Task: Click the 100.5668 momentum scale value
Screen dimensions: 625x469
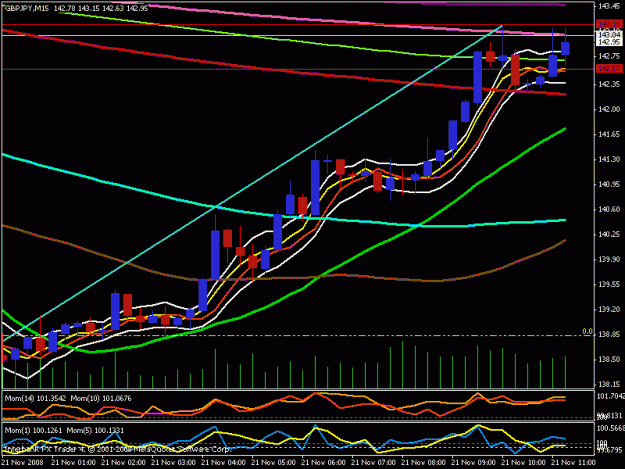Action: (x=610, y=428)
